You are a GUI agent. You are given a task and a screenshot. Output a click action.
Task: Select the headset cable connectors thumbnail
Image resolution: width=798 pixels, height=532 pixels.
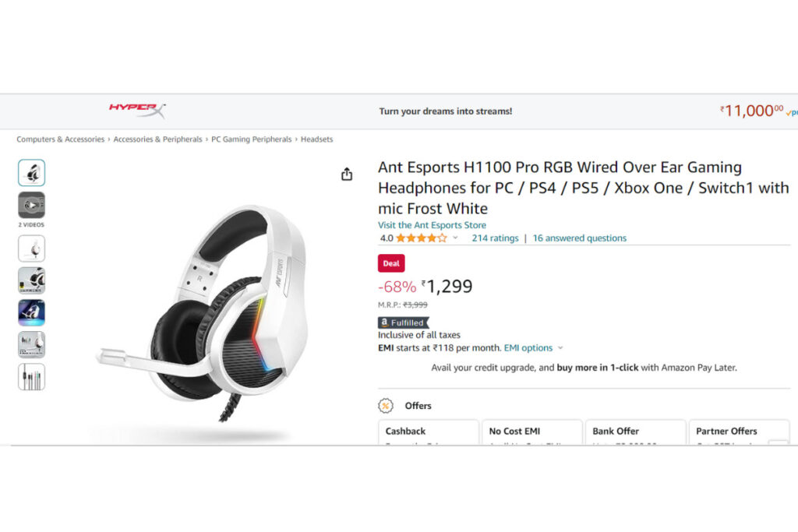[x=31, y=377]
